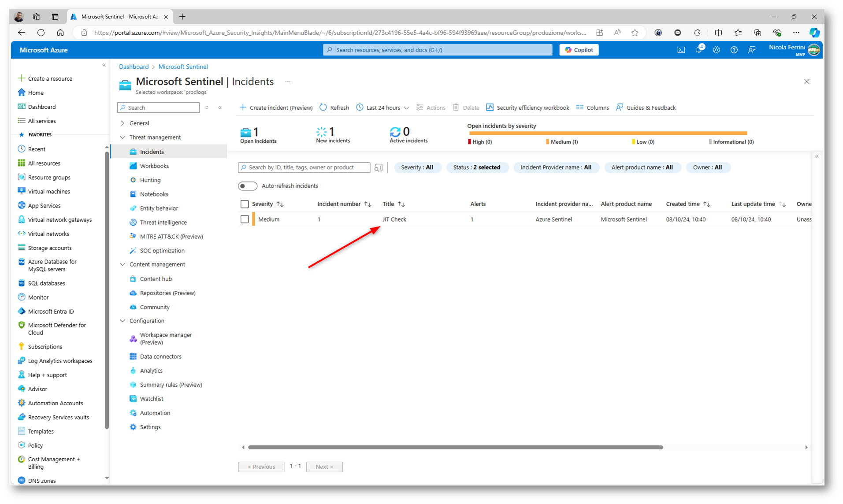The image size is (843, 504).
Task: Open Virtual machines favorite
Action: click(49, 192)
